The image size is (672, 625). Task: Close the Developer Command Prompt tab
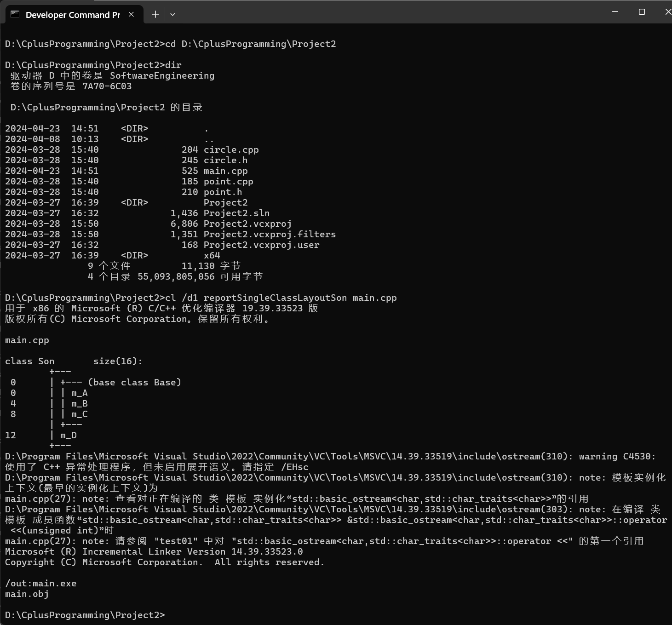point(132,15)
